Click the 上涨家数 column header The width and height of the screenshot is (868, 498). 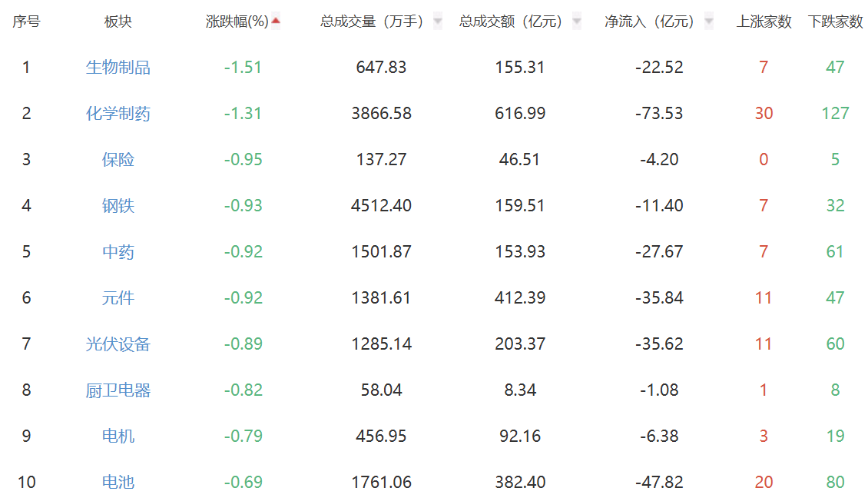click(764, 22)
